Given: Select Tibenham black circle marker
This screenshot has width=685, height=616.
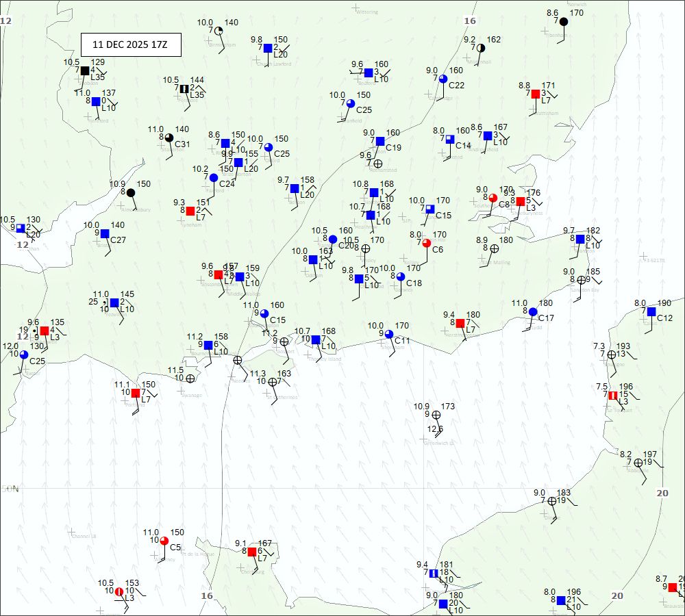Looking at the screenshot, I should (564, 21).
